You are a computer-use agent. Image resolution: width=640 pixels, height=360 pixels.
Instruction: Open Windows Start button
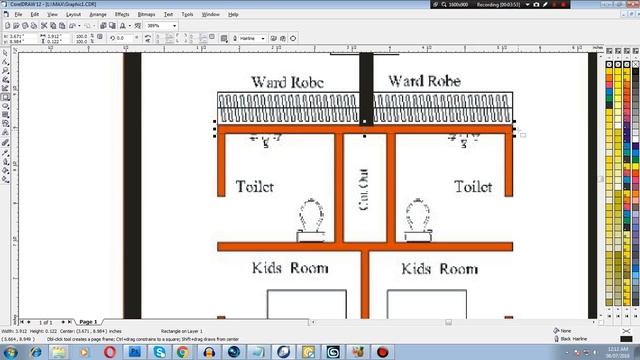click(x=11, y=352)
